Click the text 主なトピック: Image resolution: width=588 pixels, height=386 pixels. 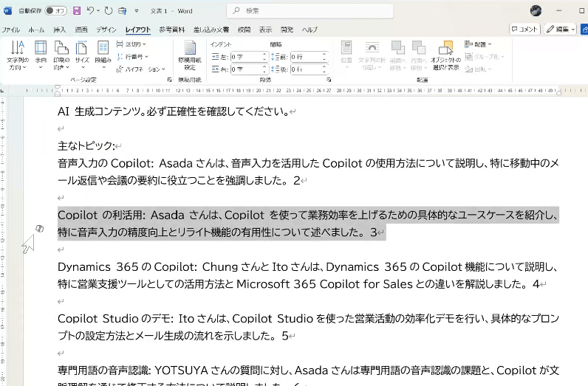86,146
